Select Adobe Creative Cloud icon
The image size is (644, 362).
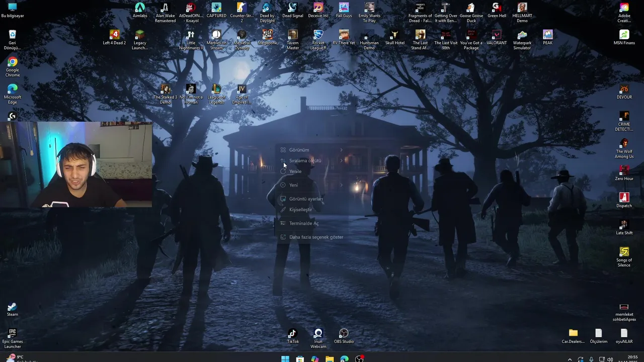(x=624, y=13)
